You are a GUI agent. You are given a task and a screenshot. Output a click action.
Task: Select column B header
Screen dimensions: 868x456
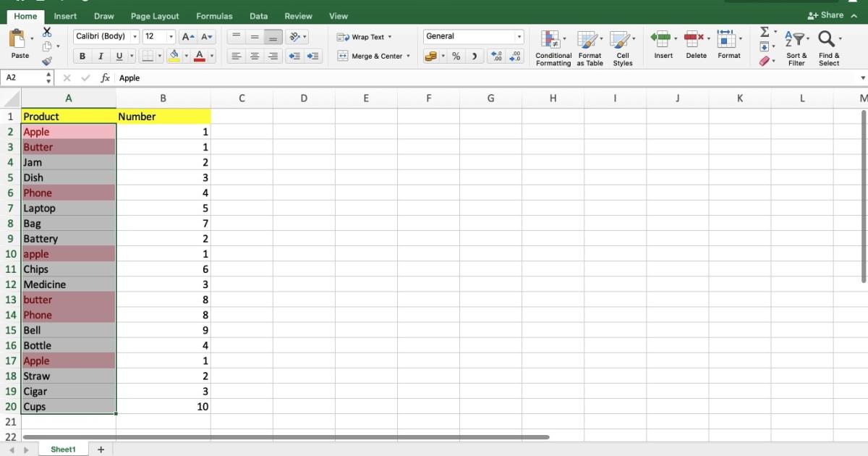click(163, 98)
